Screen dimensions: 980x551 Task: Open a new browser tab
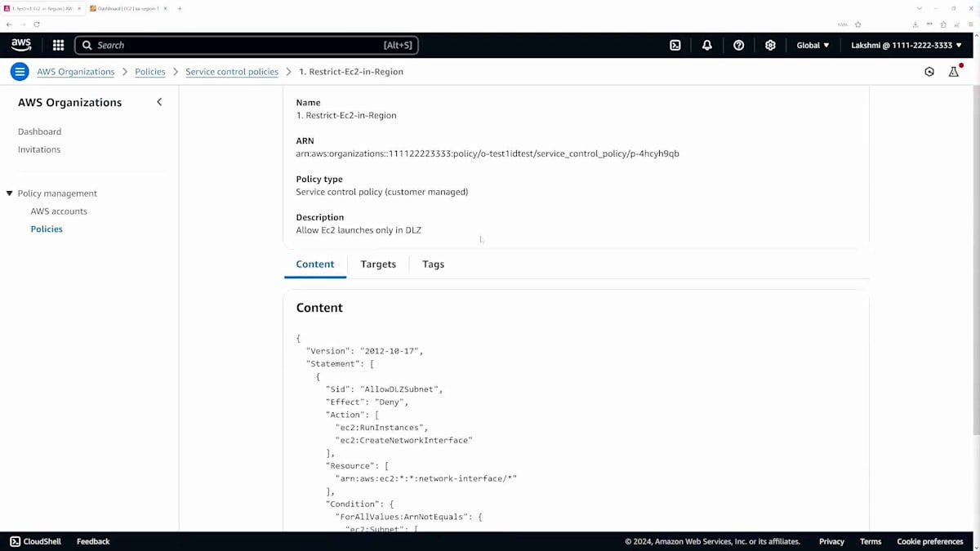pyautogui.click(x=180, y=8)
